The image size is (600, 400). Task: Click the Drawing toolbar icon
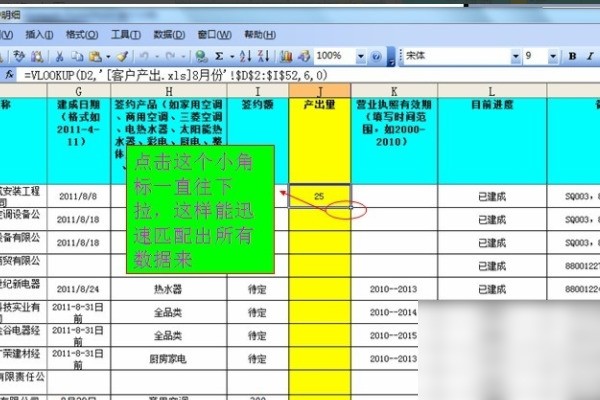click(x=304, y=57)
